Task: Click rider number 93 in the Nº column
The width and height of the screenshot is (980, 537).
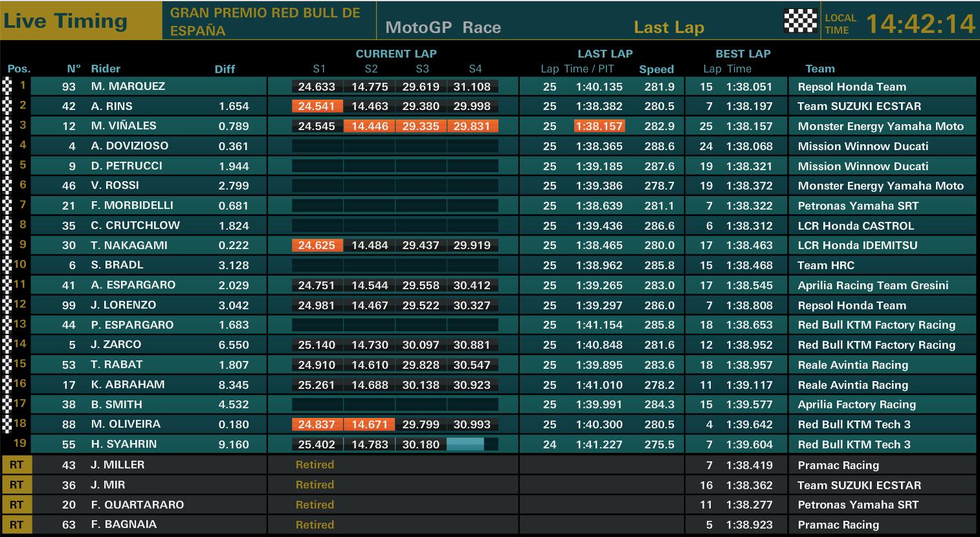Action: [69, 86]
